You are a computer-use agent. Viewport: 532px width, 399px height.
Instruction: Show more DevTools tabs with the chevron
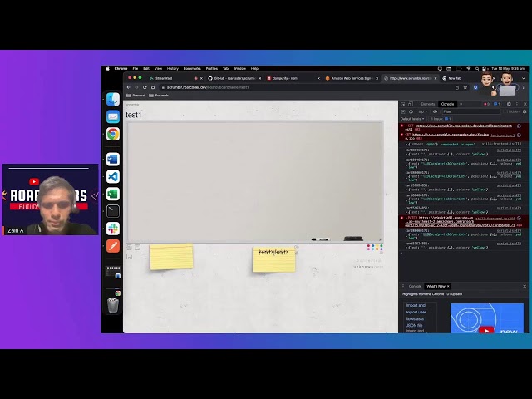coord(461,104)
